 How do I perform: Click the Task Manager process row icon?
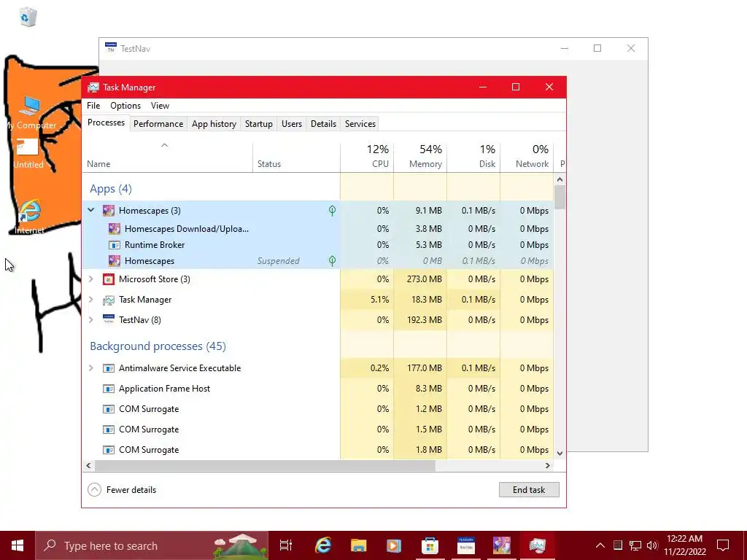[109, 300]
